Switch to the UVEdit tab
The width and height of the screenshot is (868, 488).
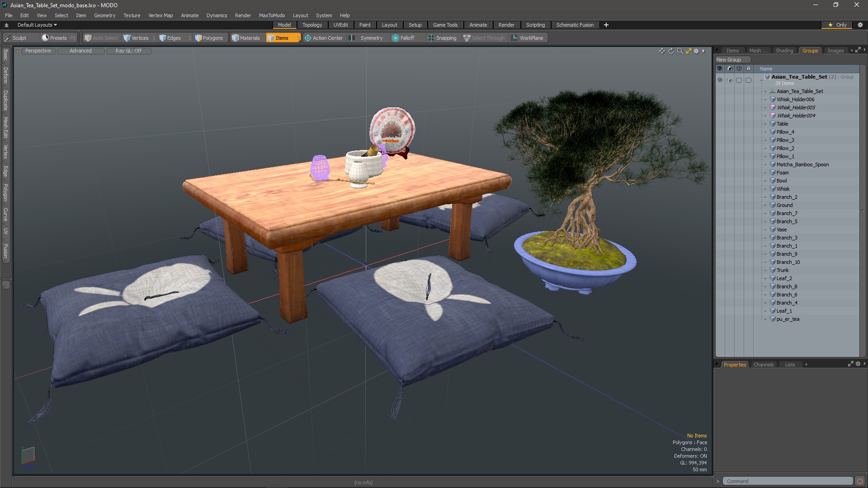[x=341, y=24]
